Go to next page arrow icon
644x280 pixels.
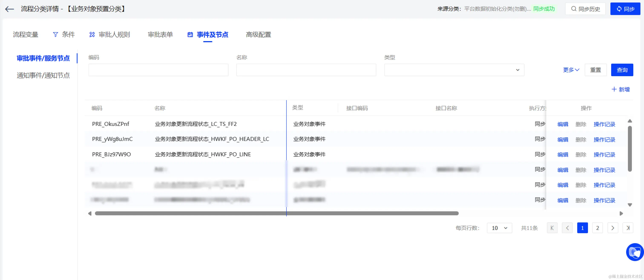click(x=612, y=228)
